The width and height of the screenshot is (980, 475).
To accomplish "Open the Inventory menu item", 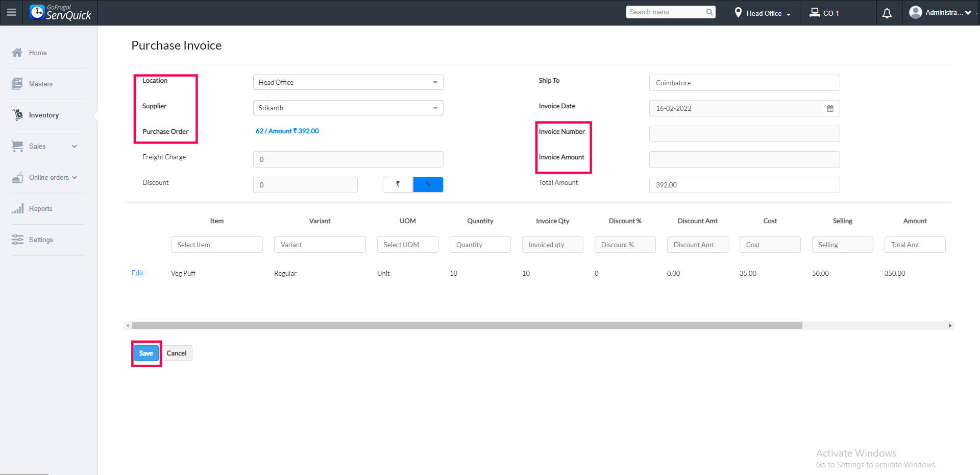I will coord(44,115).
